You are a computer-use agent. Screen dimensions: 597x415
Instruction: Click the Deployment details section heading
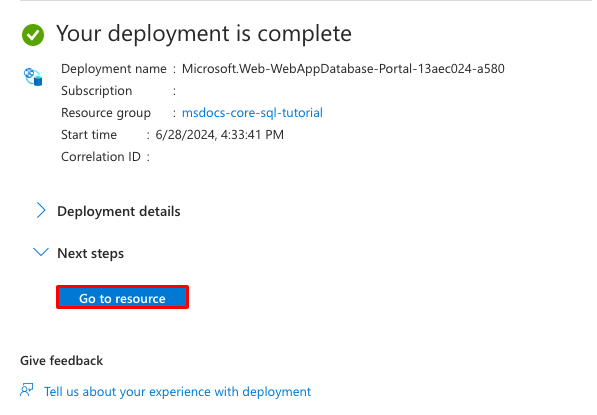coord(119,211)
